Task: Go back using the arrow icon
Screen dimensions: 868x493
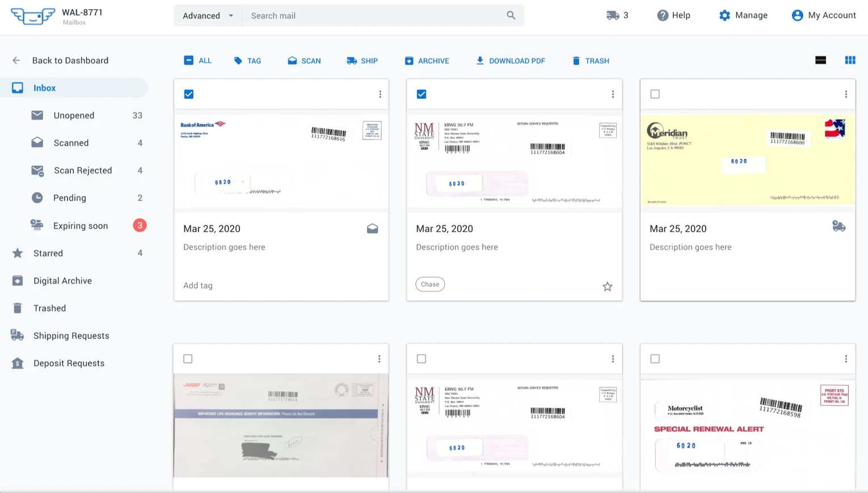Action: point(16,60)
